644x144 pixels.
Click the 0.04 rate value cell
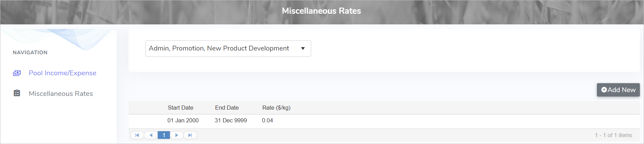click(x=267, y=120)
